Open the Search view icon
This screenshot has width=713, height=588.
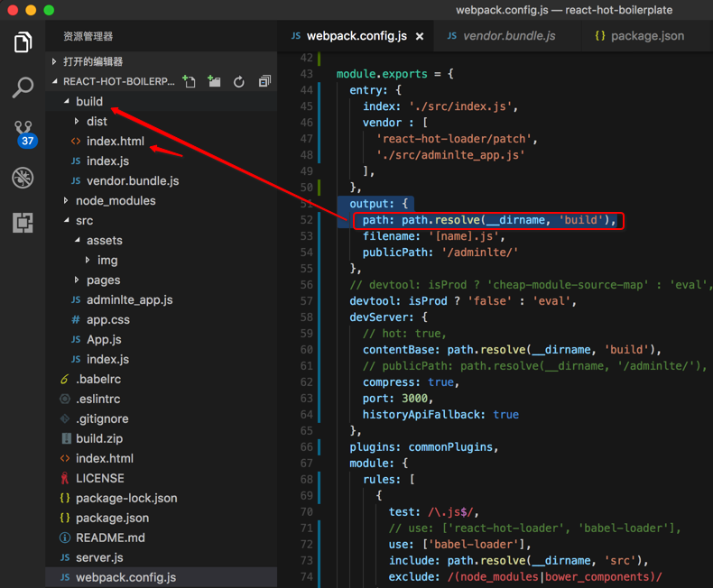(x=23, y=87)
